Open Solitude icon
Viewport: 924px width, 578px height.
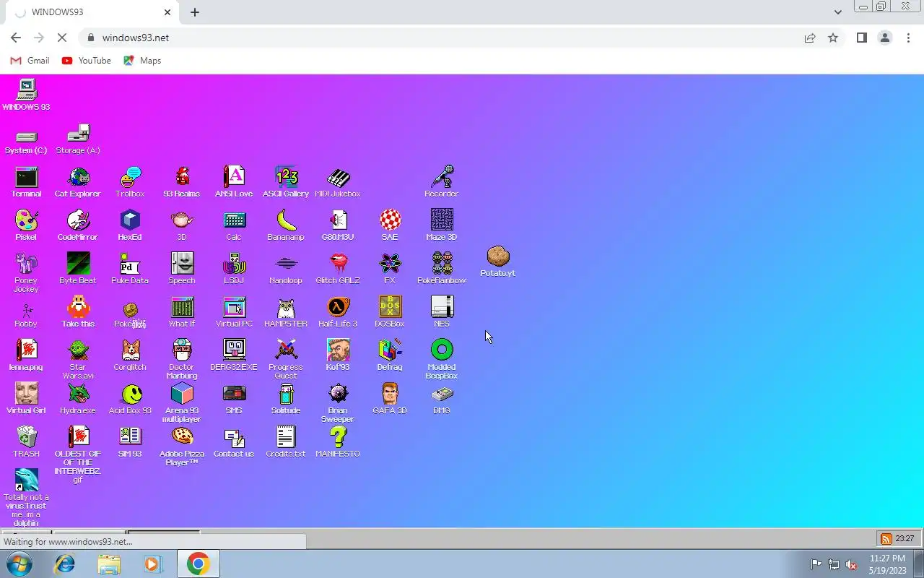click(x=286, y=398)
